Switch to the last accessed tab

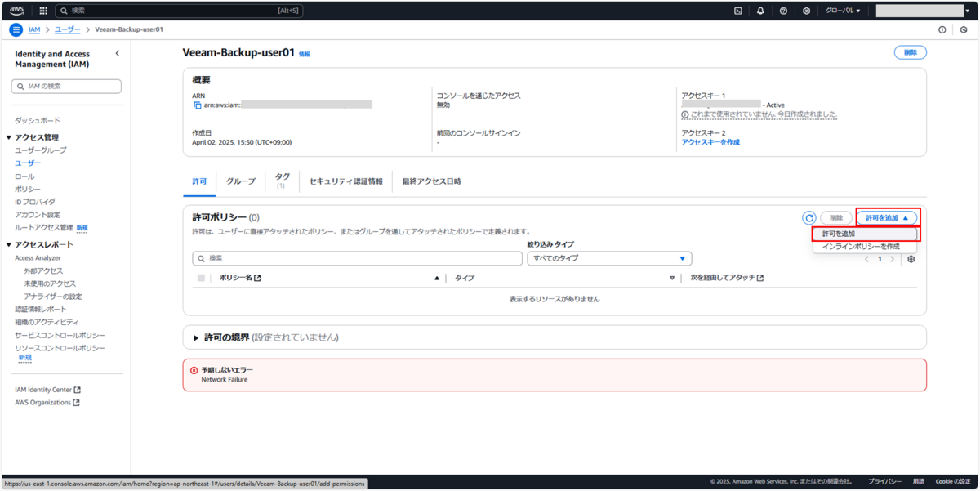click(431, 181)
